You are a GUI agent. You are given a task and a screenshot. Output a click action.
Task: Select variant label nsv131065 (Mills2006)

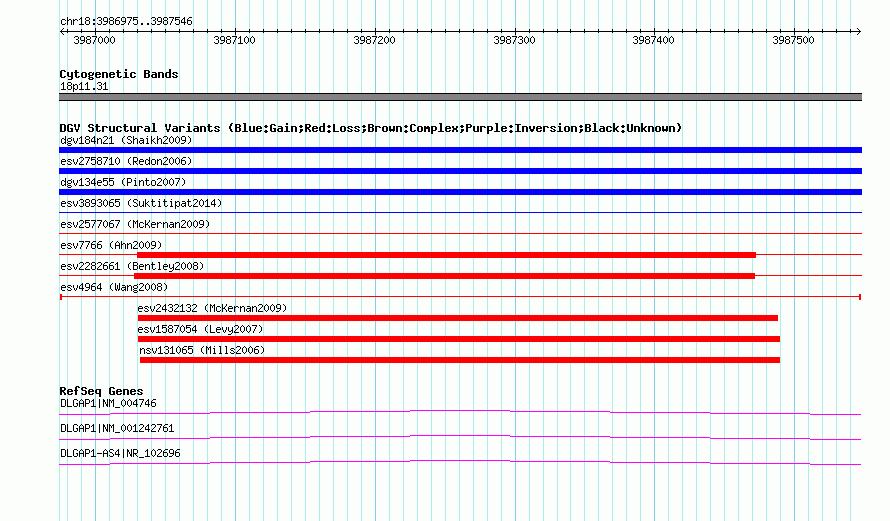(x=202, y=350)
